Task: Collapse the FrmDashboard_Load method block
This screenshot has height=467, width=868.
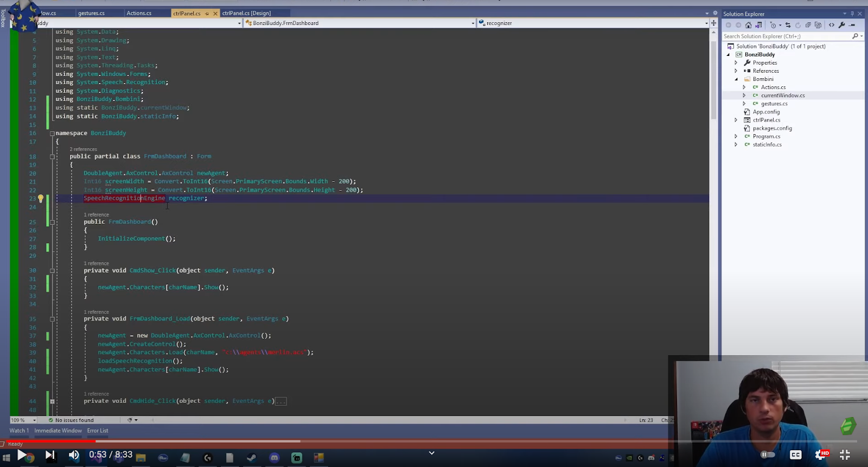Action: (x=52, y=319)
